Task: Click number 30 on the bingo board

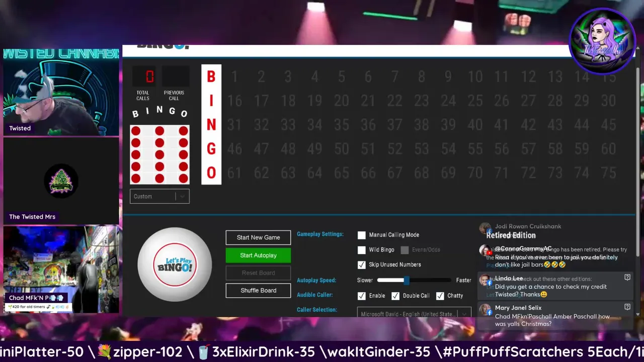Action: [x=608, y=101]
